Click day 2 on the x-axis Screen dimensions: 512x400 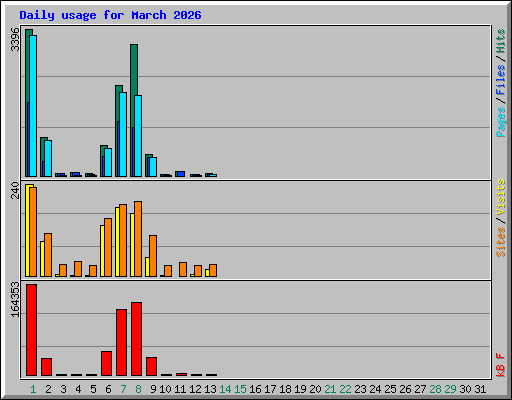tap(48, 389)
